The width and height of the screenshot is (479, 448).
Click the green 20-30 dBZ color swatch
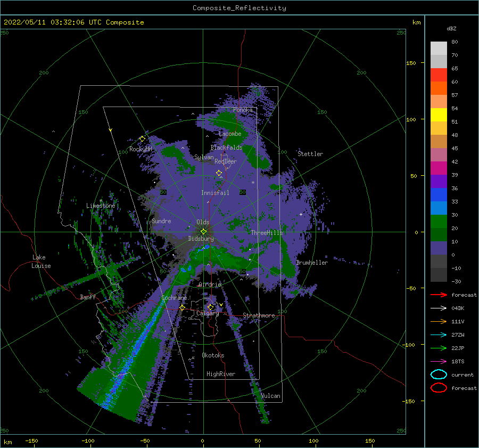click(439, 221)
